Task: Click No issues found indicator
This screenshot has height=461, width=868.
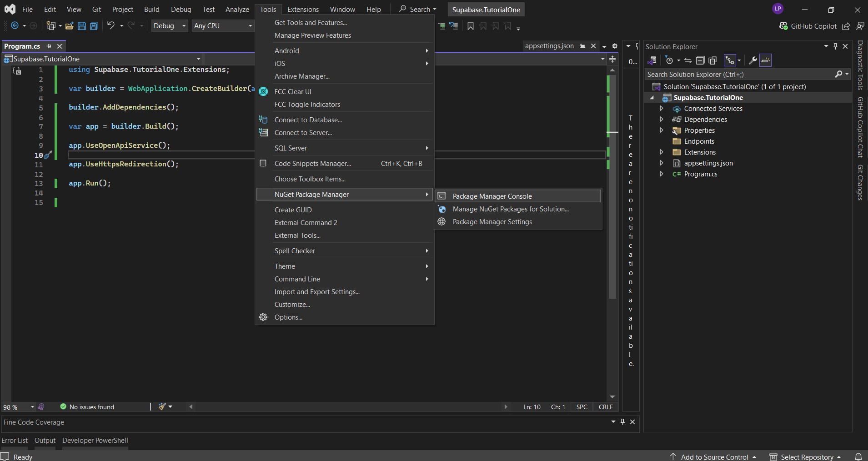Action: [87, 407]
